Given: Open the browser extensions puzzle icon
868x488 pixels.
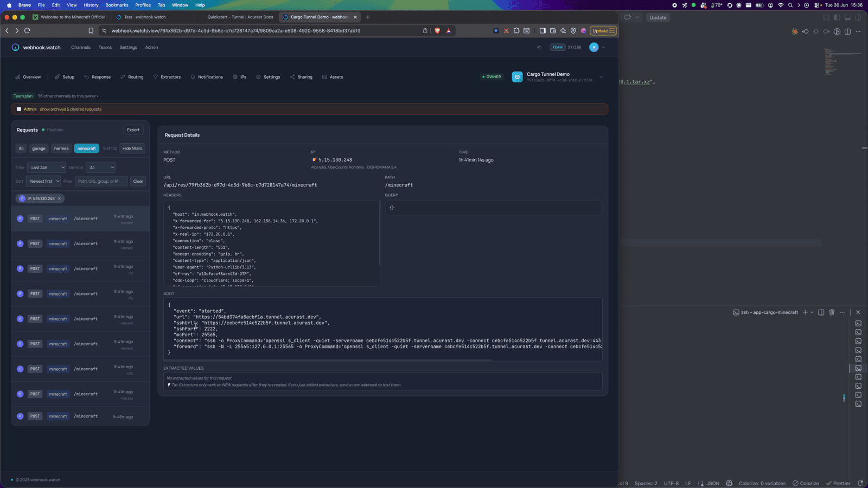Looking at the screenshot, I should coord(516,31).
